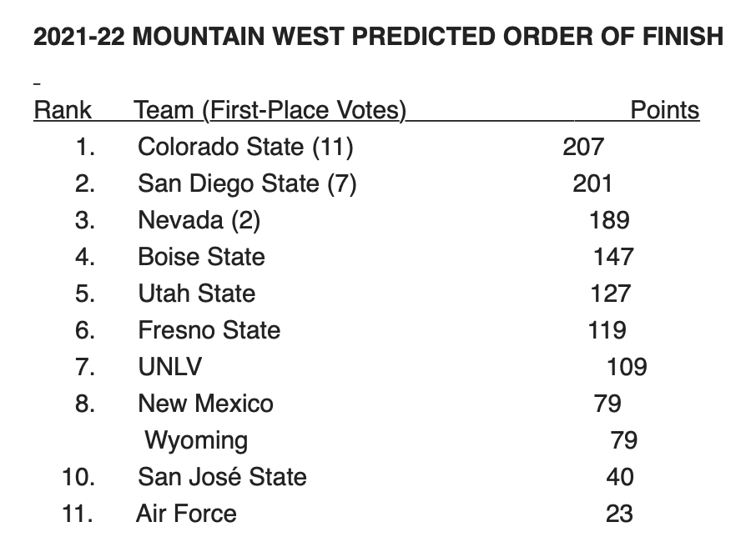
Task: Click the Air Force team name
Action: [186, 514]
